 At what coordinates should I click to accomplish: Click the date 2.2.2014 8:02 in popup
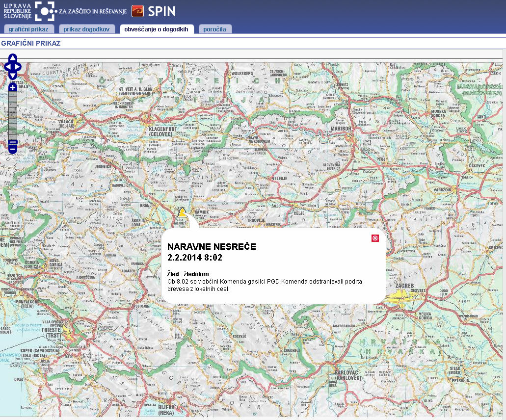coord(194,258)
